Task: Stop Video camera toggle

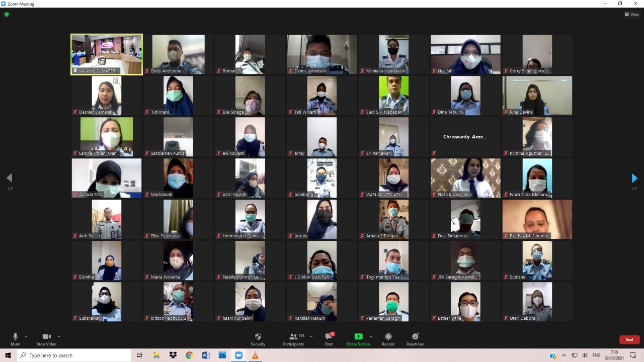Action: pos(46,338)
